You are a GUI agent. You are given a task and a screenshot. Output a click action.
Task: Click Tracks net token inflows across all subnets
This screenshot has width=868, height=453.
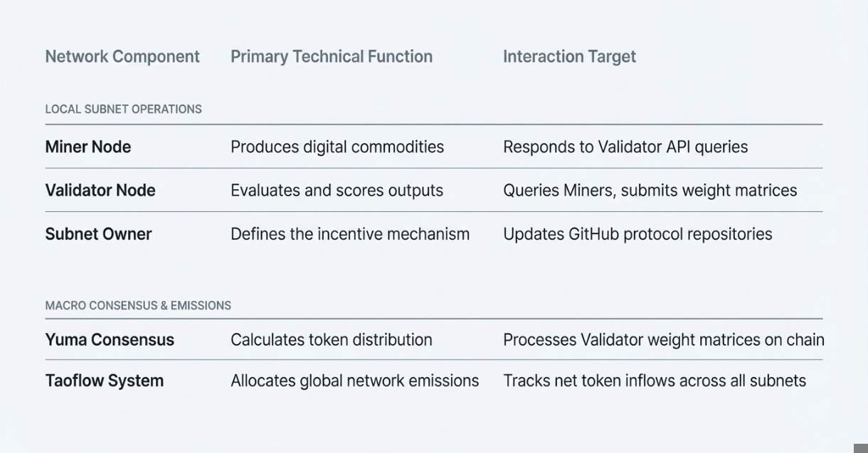coord(655,381)
